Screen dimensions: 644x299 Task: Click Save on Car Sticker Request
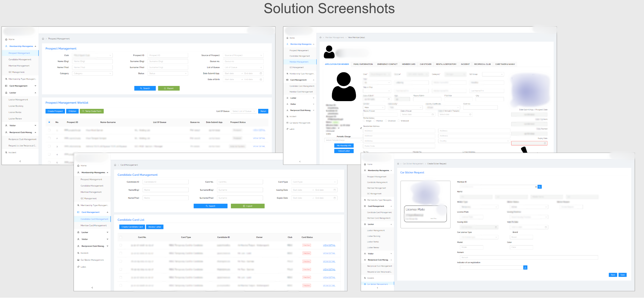(622, 275)
